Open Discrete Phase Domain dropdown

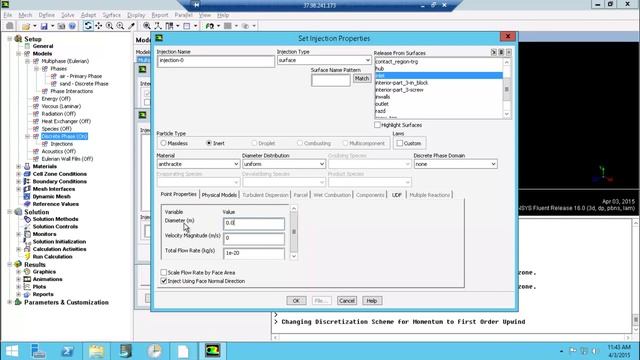456,164
